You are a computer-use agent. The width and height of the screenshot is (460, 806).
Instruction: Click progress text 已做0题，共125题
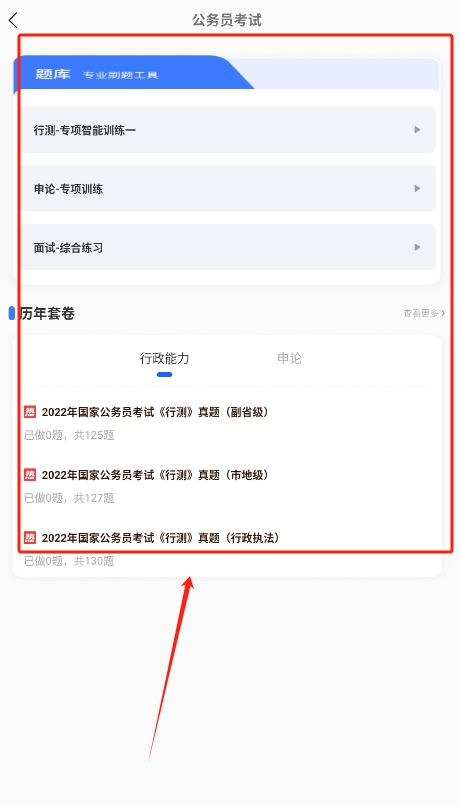tap(69, 435)
